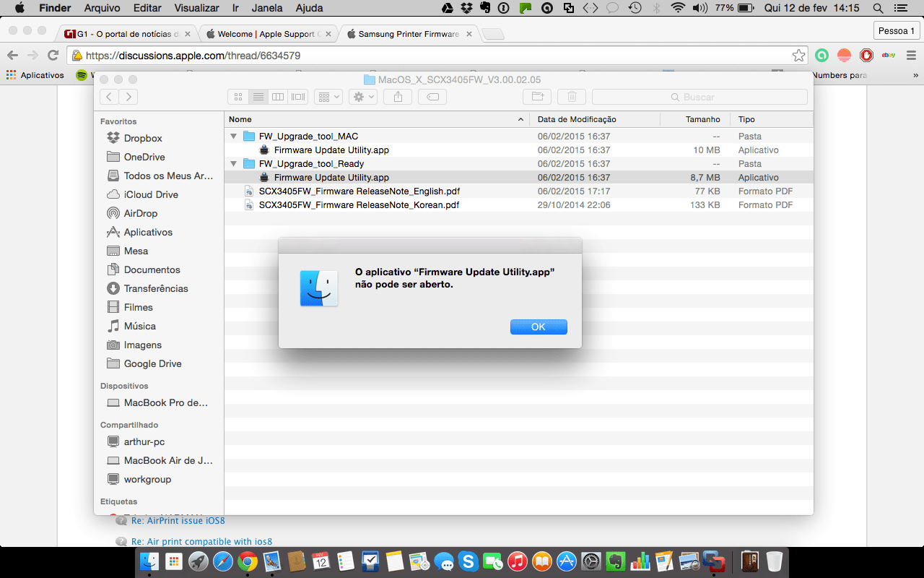Switch Finder to list view
The height and width of the screenshot is (578, 924).
(258, 97)
